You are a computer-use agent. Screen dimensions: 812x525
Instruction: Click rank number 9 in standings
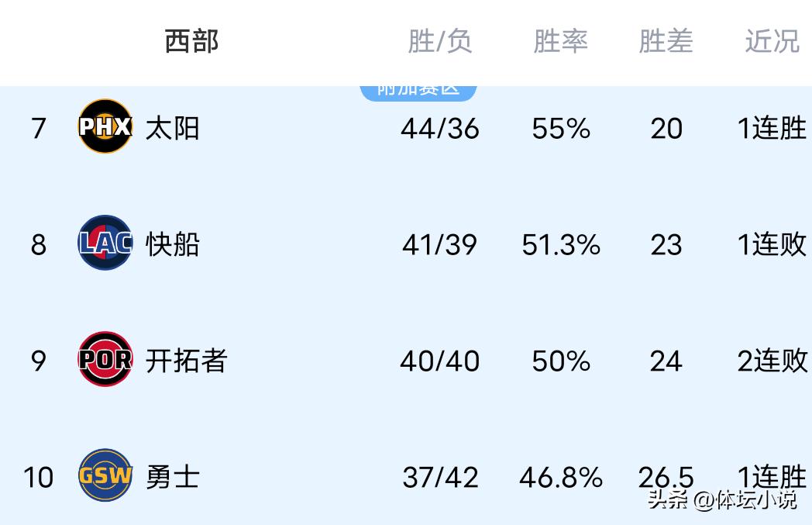[x=39, y=361]
